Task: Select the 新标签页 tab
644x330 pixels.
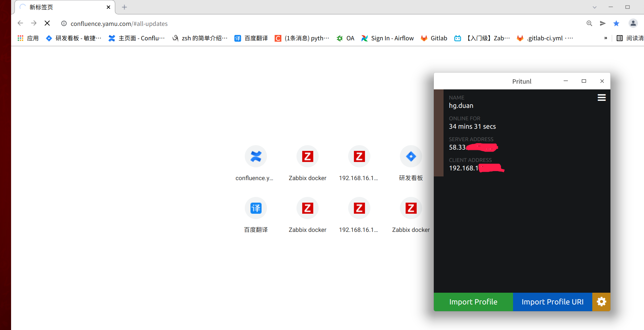Action: [65, 7]
